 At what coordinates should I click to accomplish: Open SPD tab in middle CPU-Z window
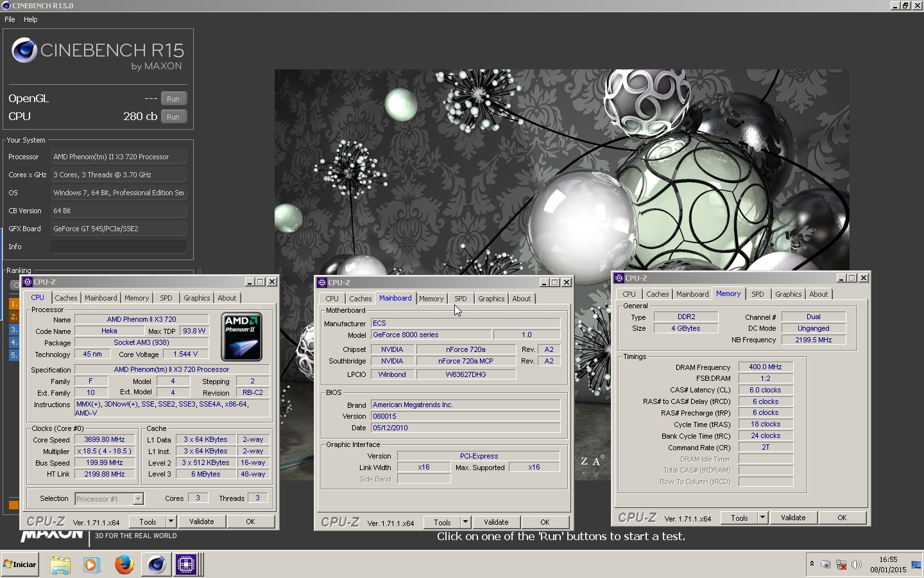(x=461, y=299)
